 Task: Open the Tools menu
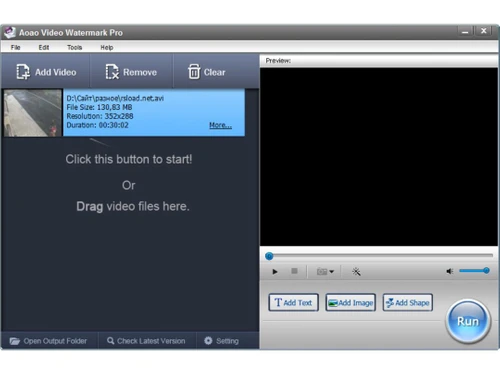[x=74, y=47]
